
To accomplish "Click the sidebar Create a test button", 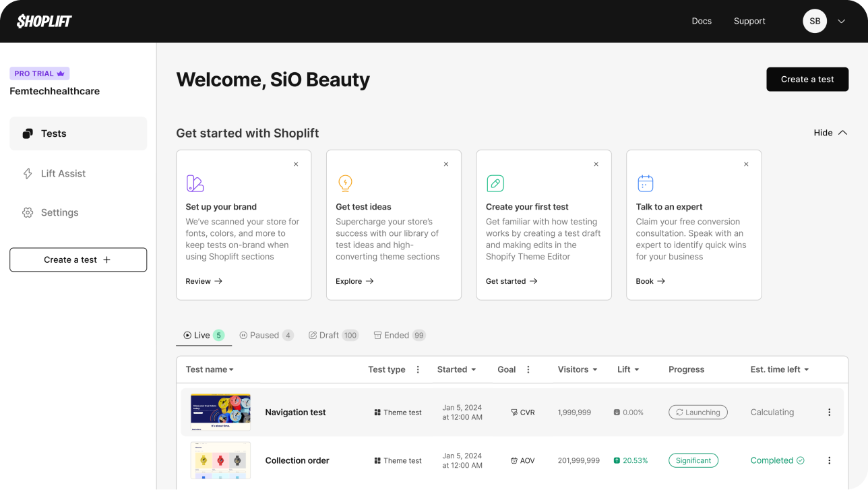I will pos(78,259).
